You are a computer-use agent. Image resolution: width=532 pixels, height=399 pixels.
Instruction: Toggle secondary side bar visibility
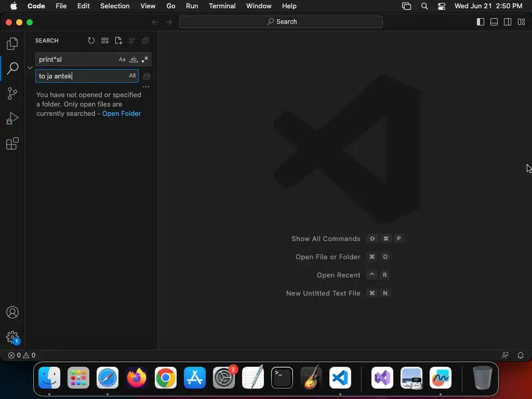(508, 22)
